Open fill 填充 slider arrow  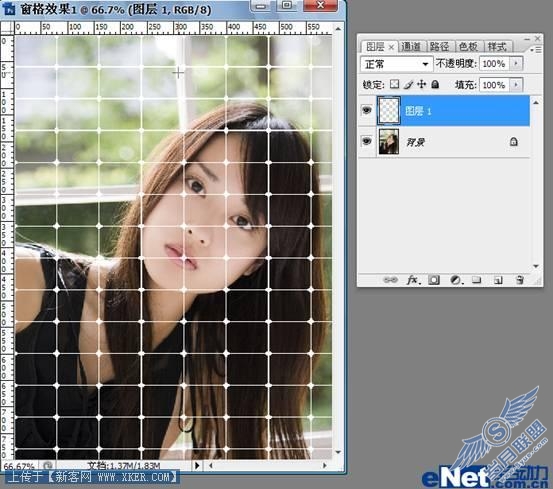pos(516,85)
